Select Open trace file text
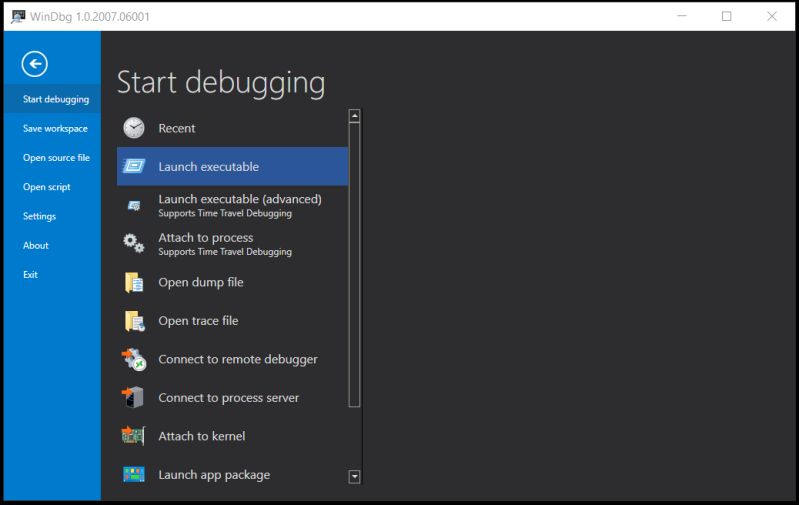 pyautogui.click(x=198, y=321)
